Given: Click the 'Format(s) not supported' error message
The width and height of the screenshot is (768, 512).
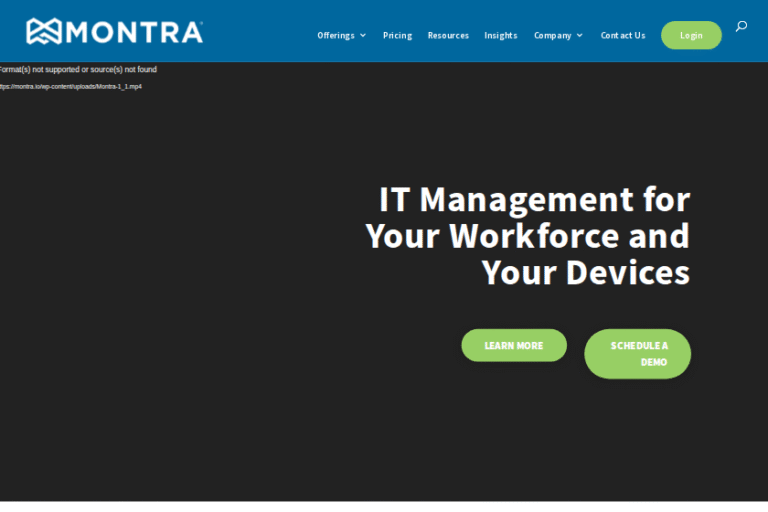Looking at the screenshot, I should tap(78, 70).
